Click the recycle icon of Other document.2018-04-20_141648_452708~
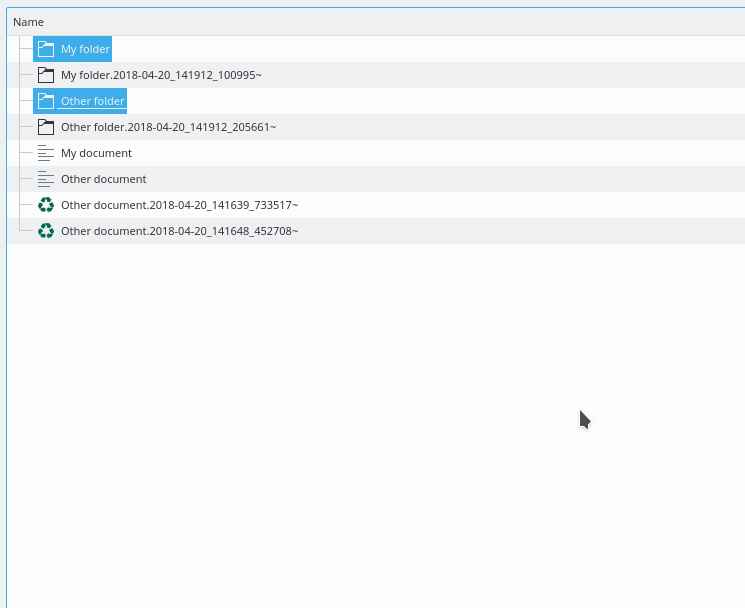The height and width of the screenshot is (608, 745). [46, 231]
